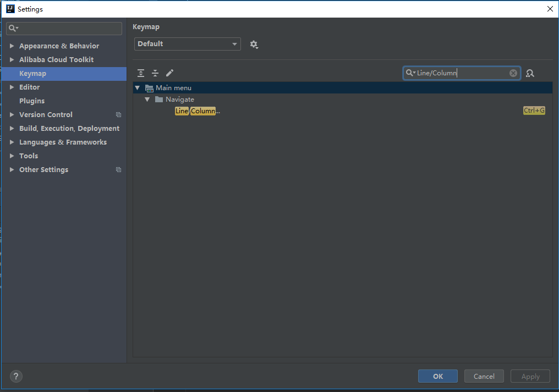The width and height of the screenshot is (559, 392).
Task: Click the help question mark button
Action: pos(16,376)
